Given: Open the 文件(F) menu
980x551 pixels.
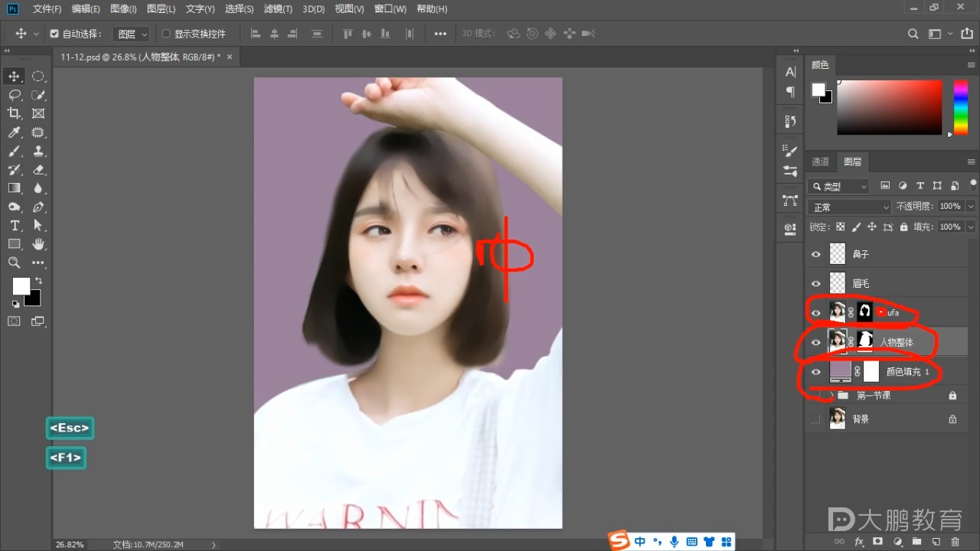Looking at the screenshot, I should (47, 9).
